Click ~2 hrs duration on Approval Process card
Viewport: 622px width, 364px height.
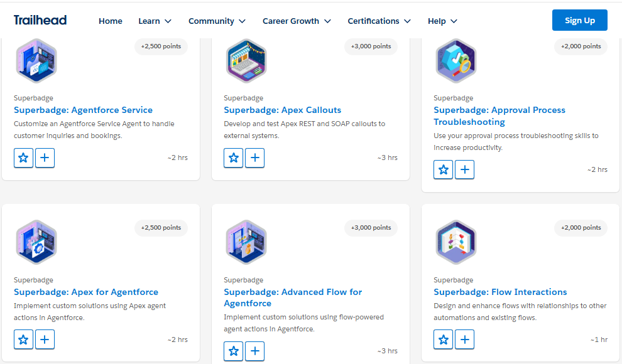tap(597, 169)
